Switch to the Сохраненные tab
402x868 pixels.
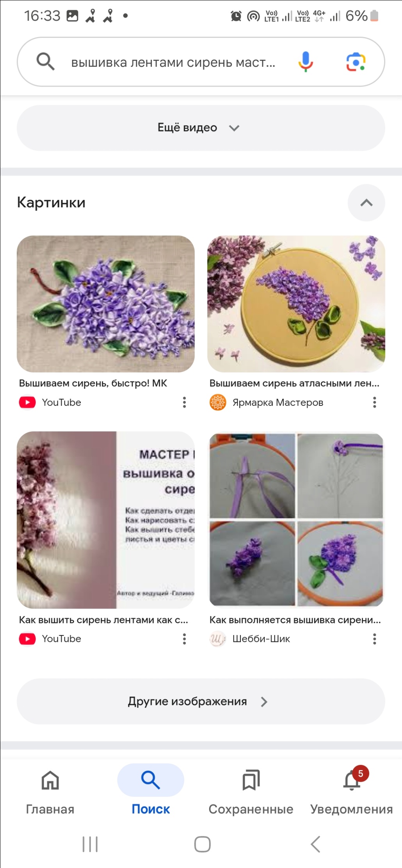pyautogui.click(x=251, y=791)
